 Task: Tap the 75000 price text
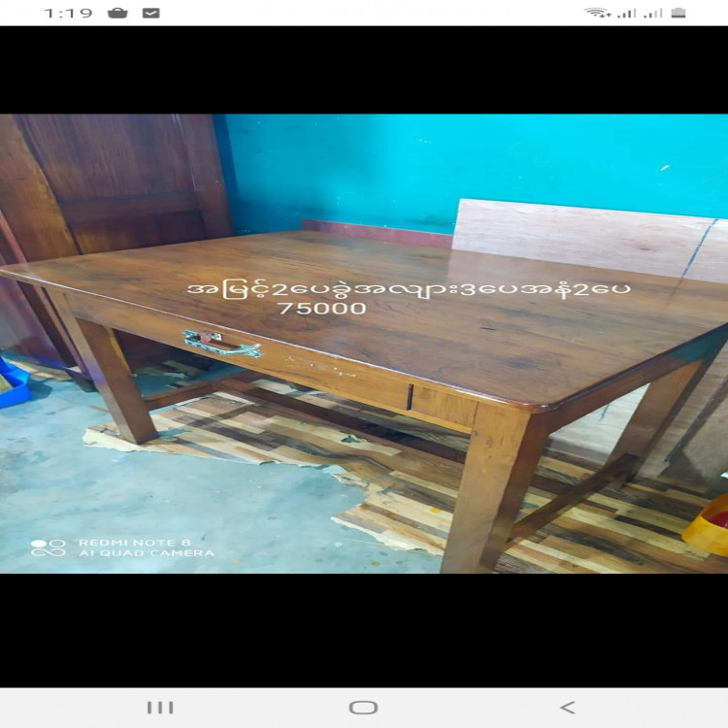[x=322, y=309]
